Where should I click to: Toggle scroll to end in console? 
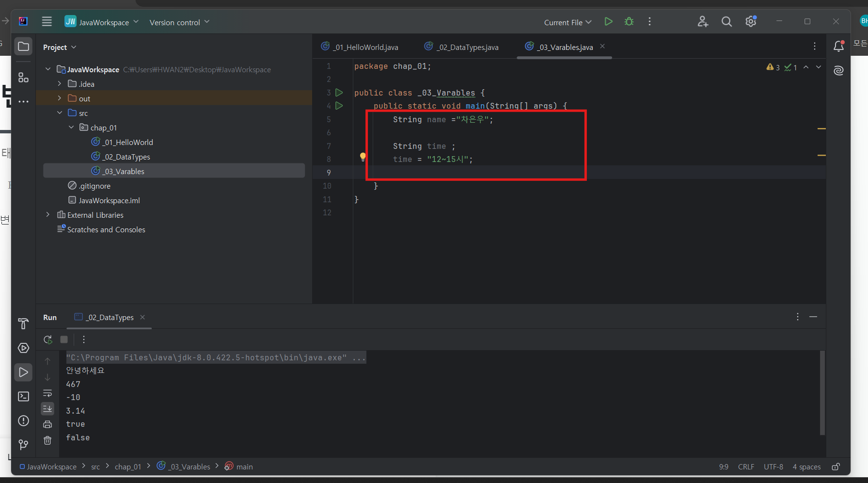(x=47, y=409)
